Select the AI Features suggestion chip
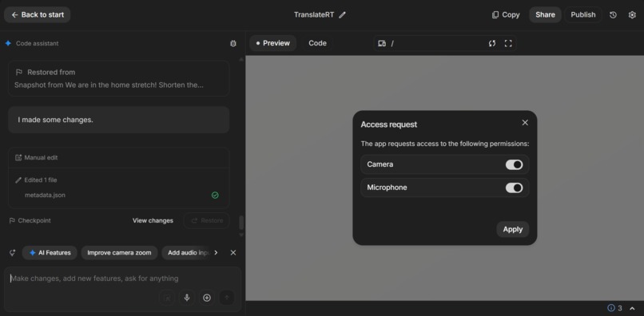Viewport: 644px width, 316px height. (50, 253)
